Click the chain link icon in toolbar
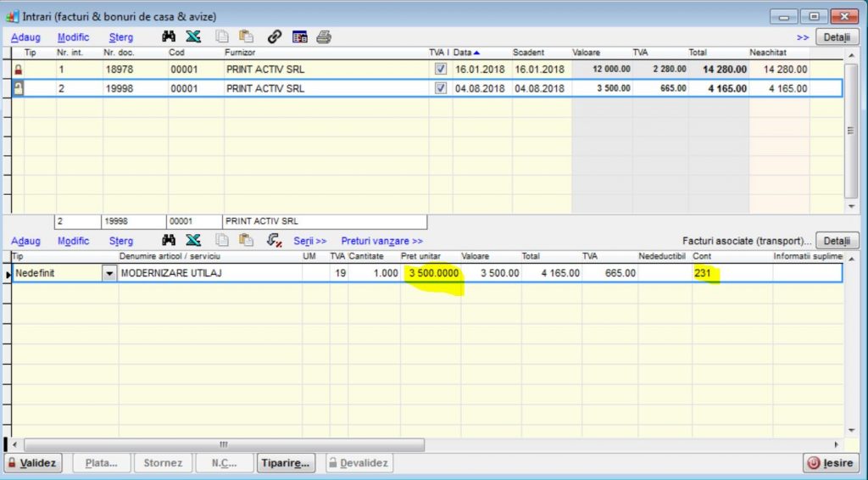The height and width of the screenshot is (480, 868). 274,37
